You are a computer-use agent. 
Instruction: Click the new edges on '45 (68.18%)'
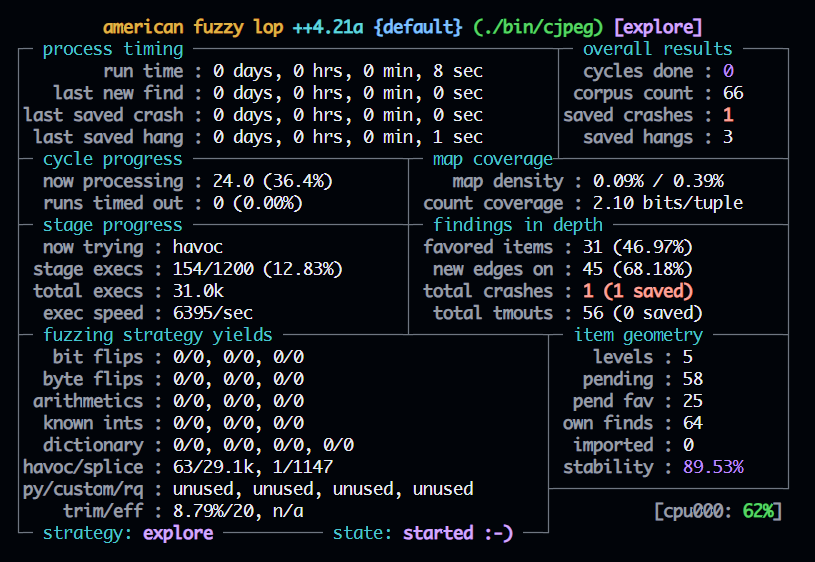pyautogui.click(x=638, y=269)
